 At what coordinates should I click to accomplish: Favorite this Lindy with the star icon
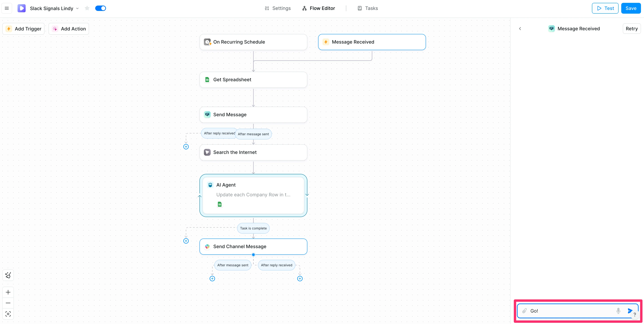[87, 8]
